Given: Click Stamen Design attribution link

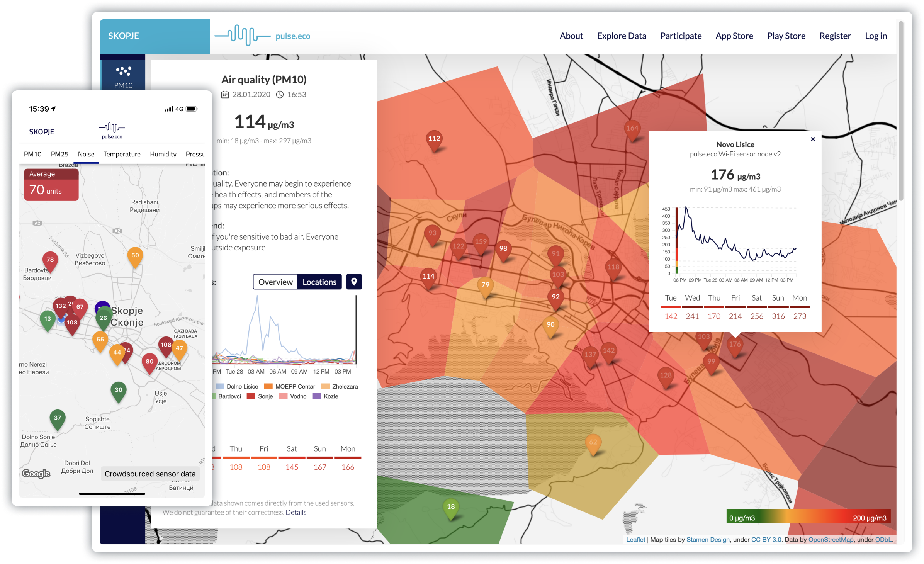Looking at the screenshot, I should 708,540.
